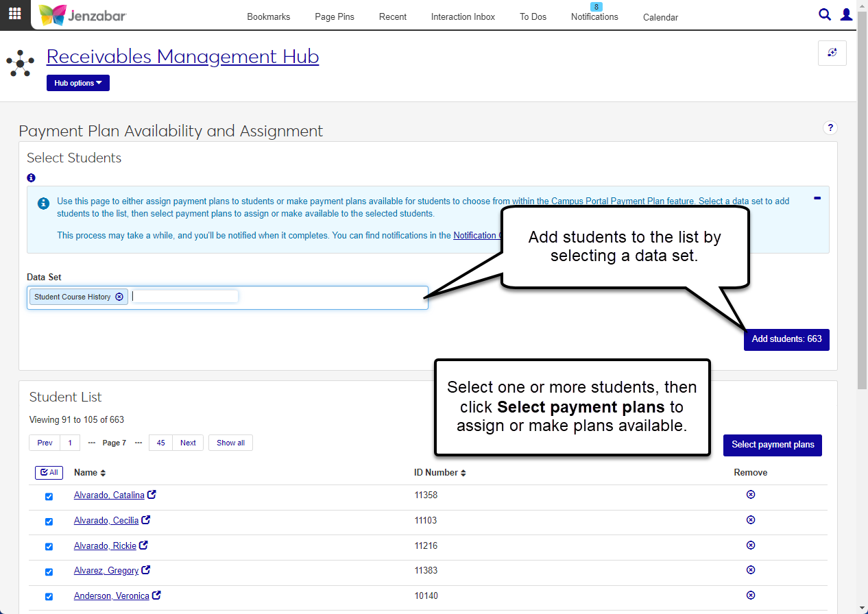Open the app launcher grid icon
Screen dimensions: 868x614
point(14,14)
